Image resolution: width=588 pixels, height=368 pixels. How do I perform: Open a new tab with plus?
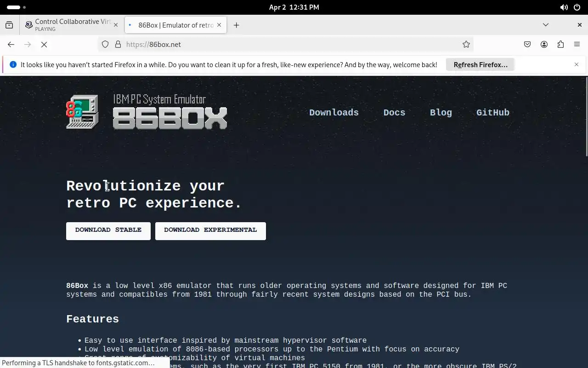[237, 25]
